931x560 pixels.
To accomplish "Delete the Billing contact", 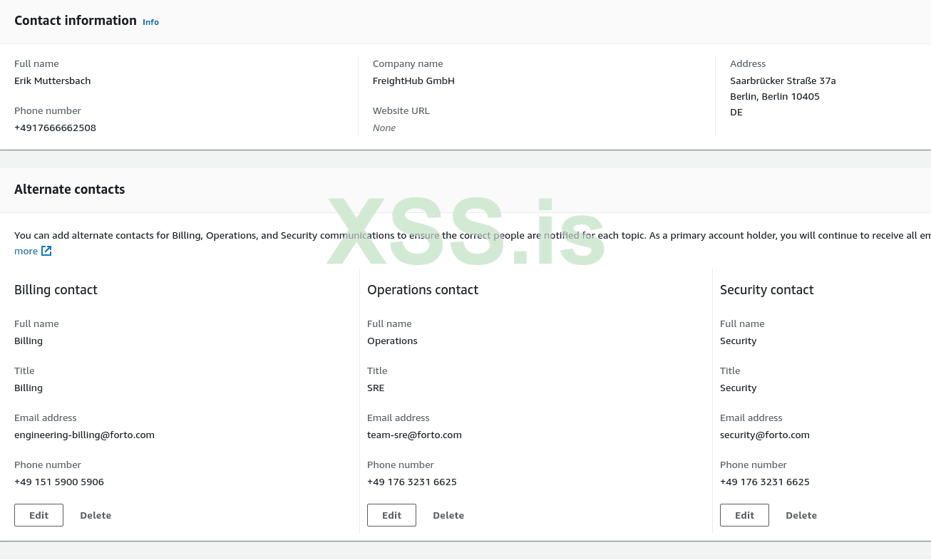I will point(96,515).
